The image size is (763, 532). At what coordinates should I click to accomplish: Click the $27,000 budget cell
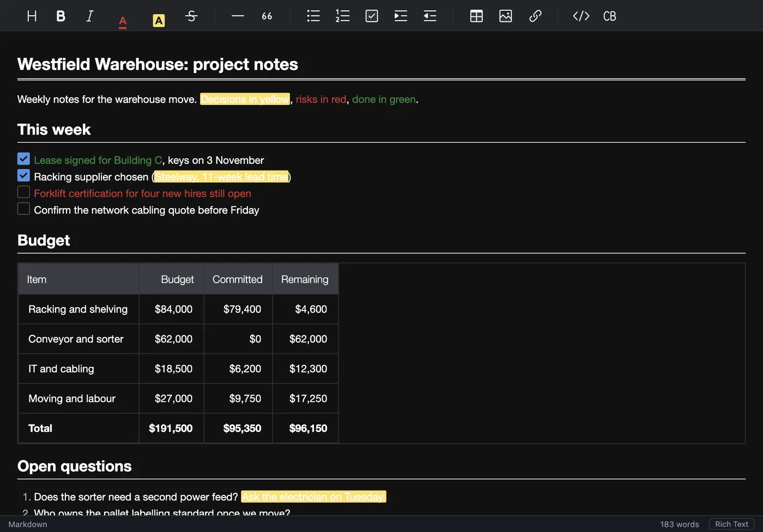[172, 399]
